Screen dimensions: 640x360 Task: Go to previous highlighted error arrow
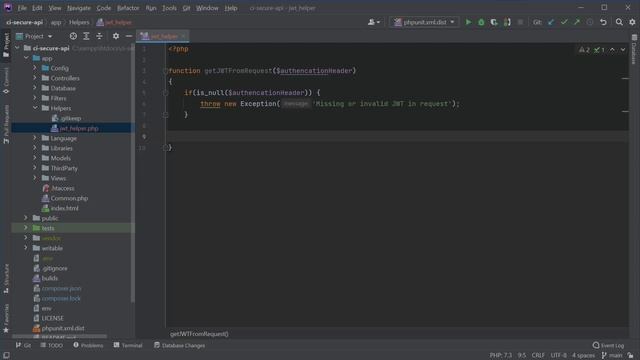click(x=612, y=50)
